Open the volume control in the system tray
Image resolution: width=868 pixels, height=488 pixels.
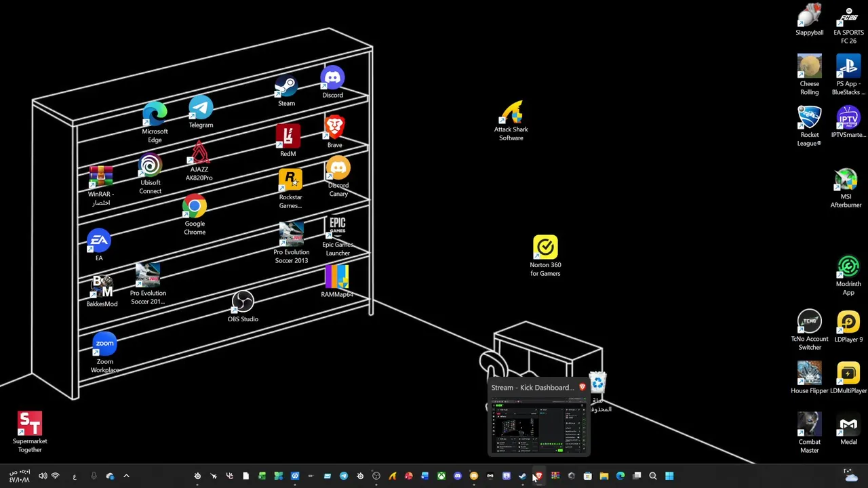click(43, 476)
